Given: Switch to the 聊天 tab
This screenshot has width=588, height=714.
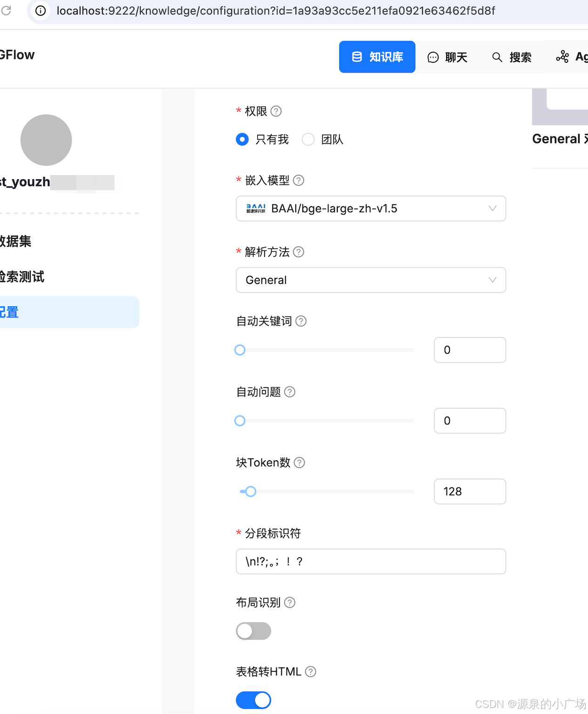Looking at the screenshot, I should tap(448, 57).
